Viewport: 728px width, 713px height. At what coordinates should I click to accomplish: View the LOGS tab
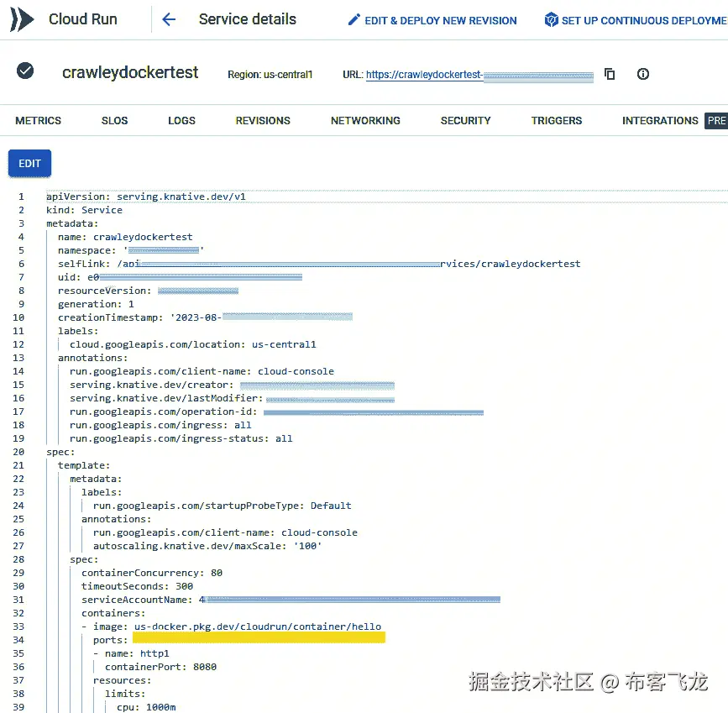tap(181, 120)
